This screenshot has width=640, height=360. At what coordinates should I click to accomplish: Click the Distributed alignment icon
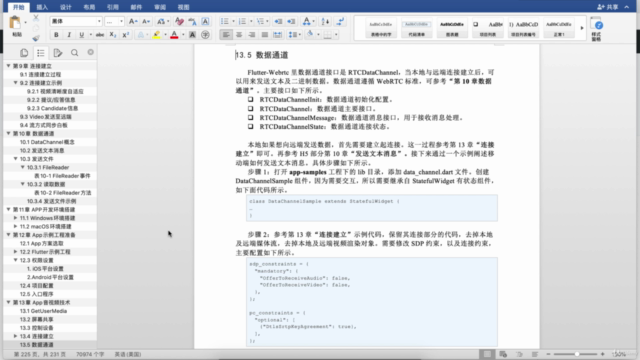tap(278, 35)
